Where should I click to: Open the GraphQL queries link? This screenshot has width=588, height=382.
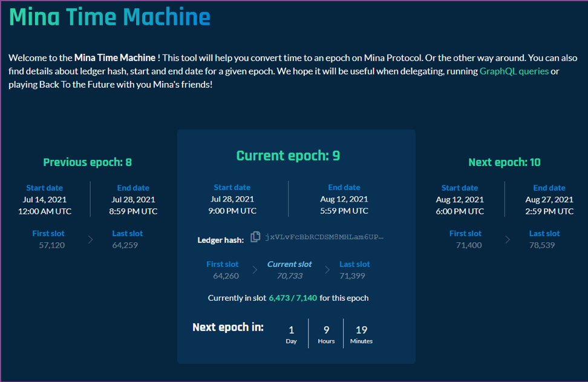point(514,71)
